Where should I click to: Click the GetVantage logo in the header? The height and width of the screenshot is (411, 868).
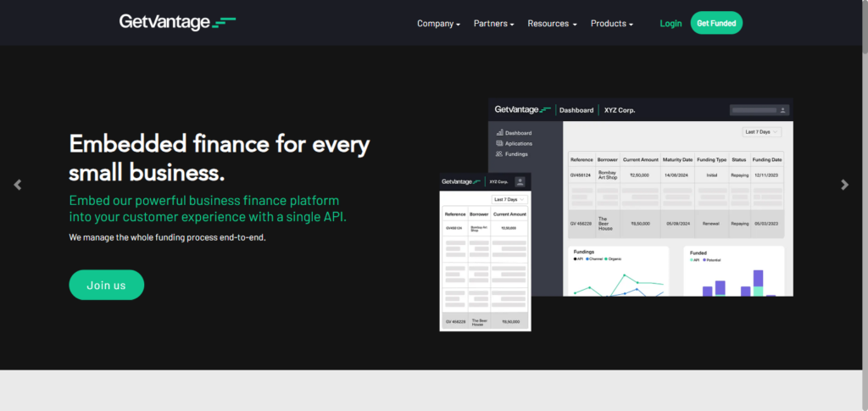pos(177,23)
